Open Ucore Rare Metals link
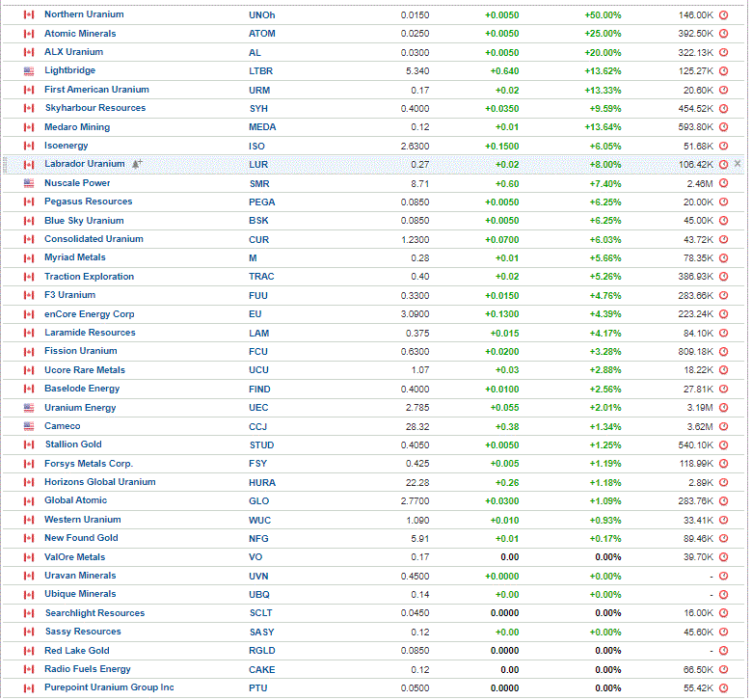The height and width of the screenshot is (700, 752). coord(85,370)
